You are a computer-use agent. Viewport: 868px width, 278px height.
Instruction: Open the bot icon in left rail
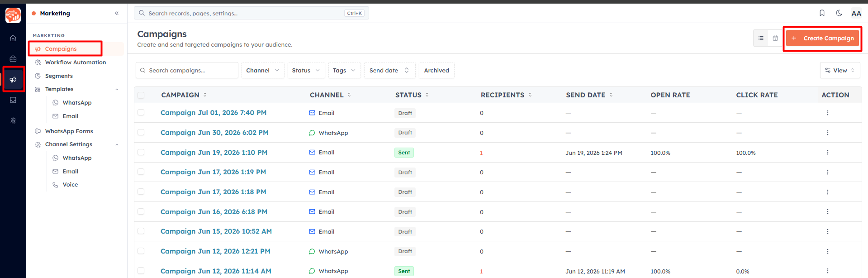[x=13, y=121]
